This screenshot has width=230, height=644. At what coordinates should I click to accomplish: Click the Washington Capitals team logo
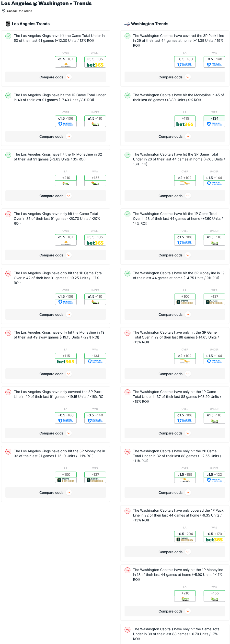127,24
